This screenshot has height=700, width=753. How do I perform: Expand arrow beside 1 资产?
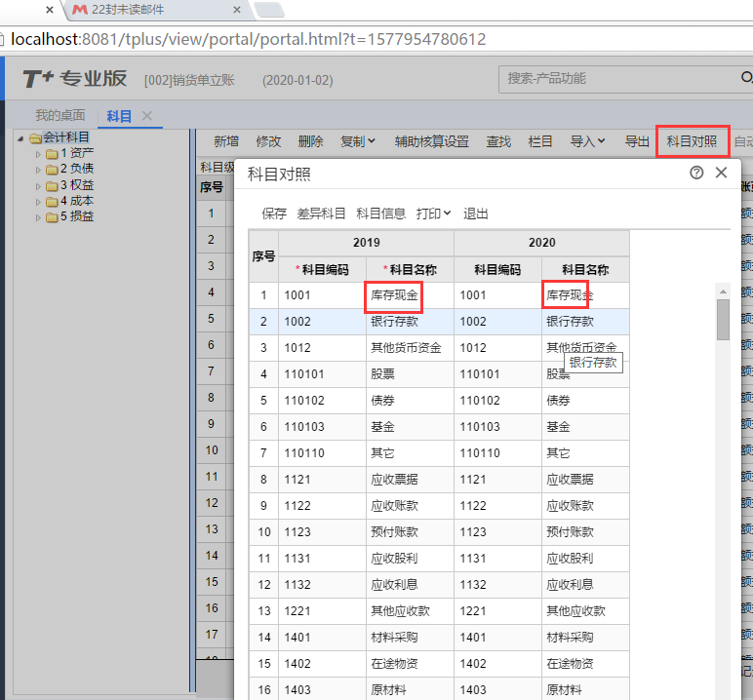(x=38, y=154)
